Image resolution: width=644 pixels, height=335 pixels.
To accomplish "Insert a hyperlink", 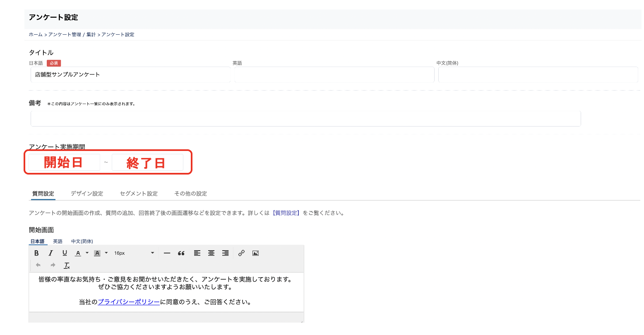I will click(x=242, y=253).
